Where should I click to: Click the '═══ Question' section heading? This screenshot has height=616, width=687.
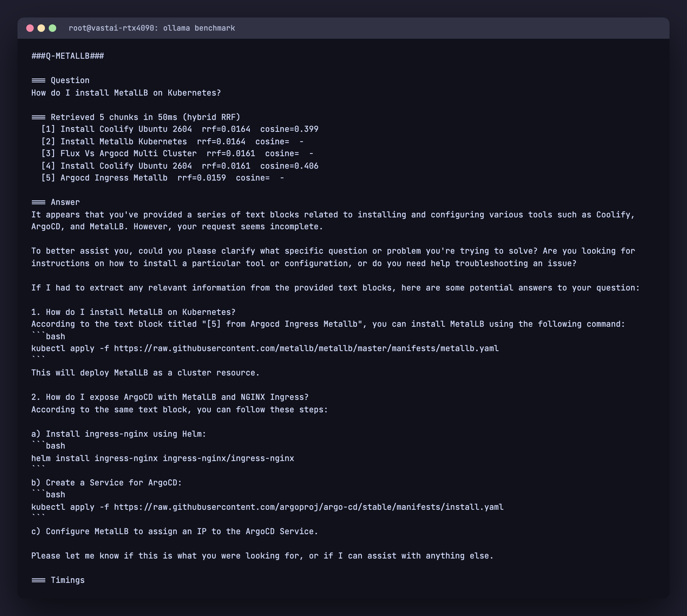point(61,81)
